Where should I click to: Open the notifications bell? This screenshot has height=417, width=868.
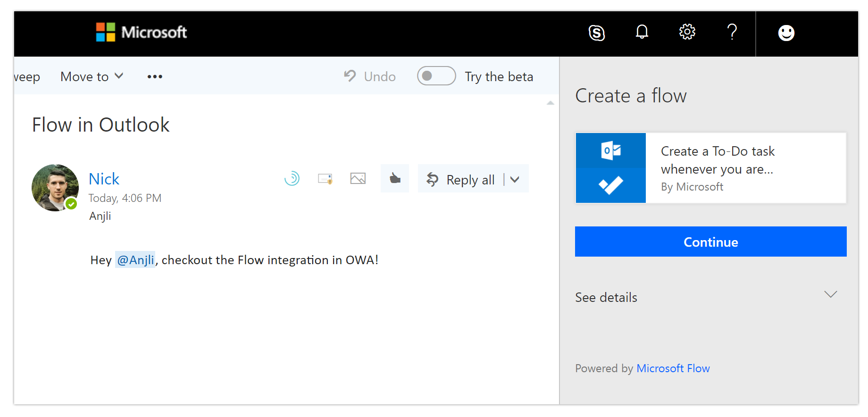point(642,32)
